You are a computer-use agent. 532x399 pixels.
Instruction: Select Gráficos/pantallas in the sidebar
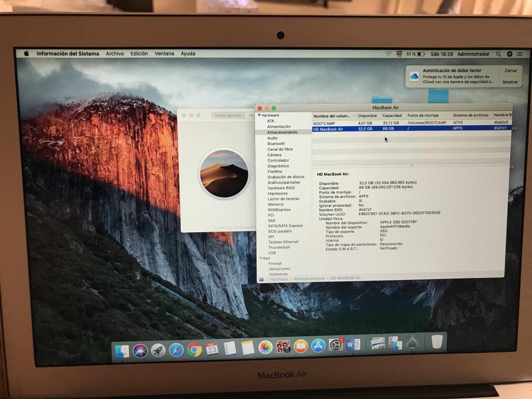pos(284,182)
